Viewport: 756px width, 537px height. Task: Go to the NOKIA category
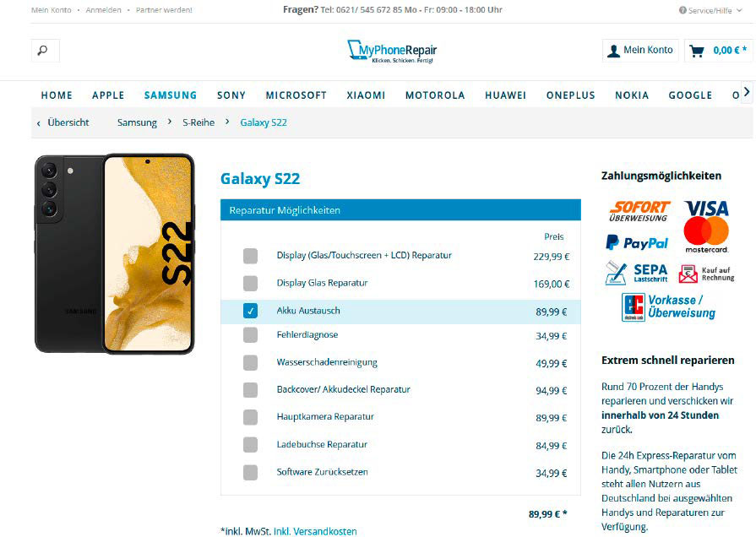(x=632, y=95)
